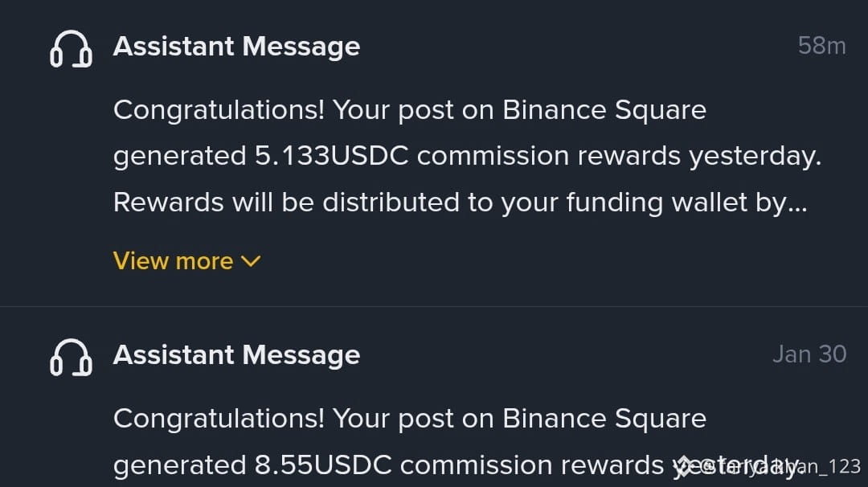Click the Jan 30 timestamp
The height and width of the screenshot is (487, 868).
pos(809,354)
